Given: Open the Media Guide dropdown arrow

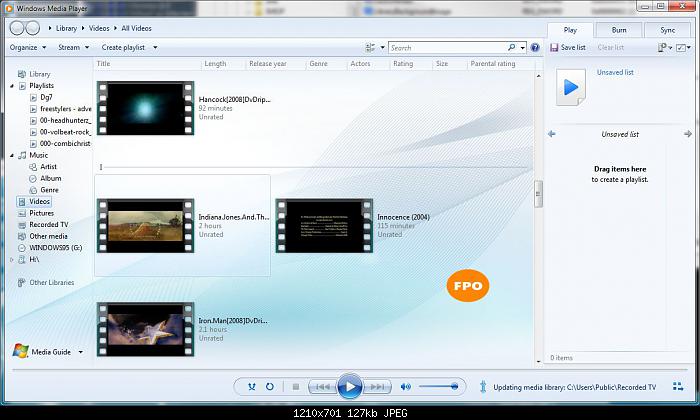Looking at the screenshot, I should click(x=81, y=352).
